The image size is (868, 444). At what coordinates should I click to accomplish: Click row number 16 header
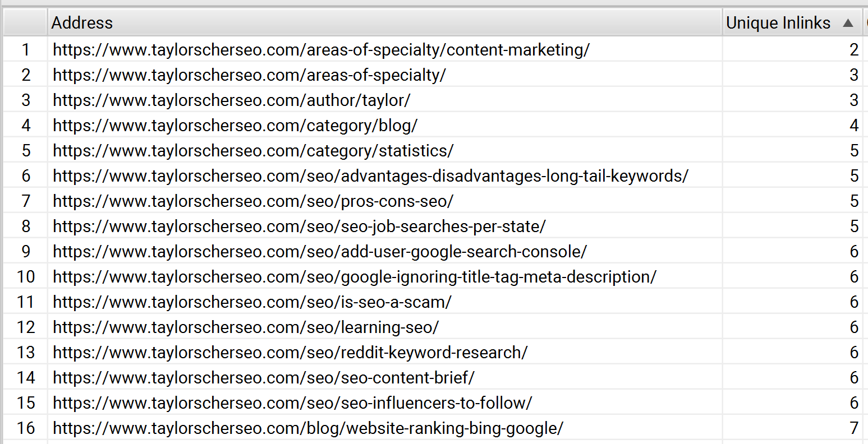[26, 428]
